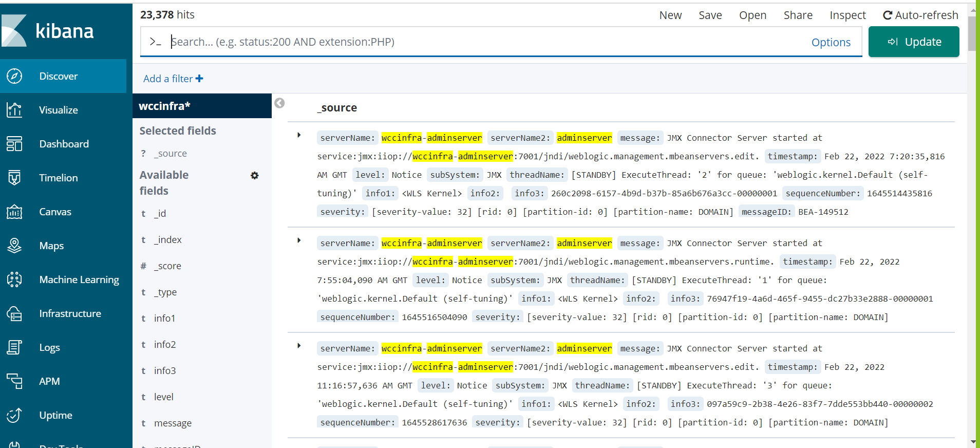Click Inspect in the top menu
The width and height of the screenshot is (980, 448).
[x=847, y=15]
